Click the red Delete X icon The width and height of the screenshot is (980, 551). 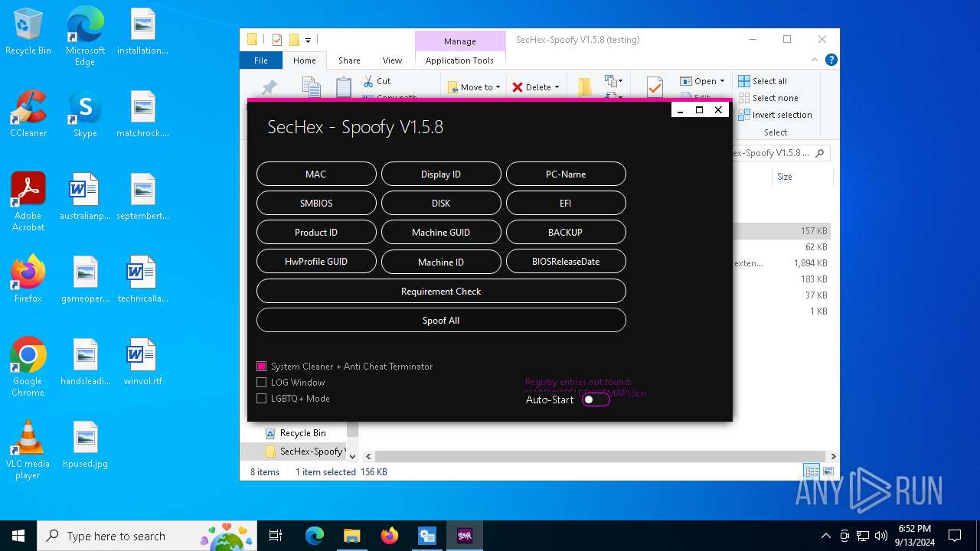[518, 87]
